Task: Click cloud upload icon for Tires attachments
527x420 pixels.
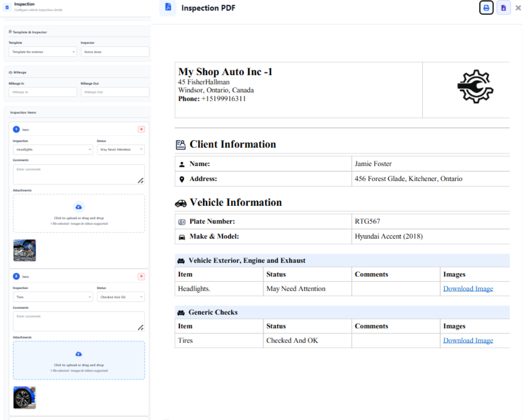Action: tap(79, 354)
